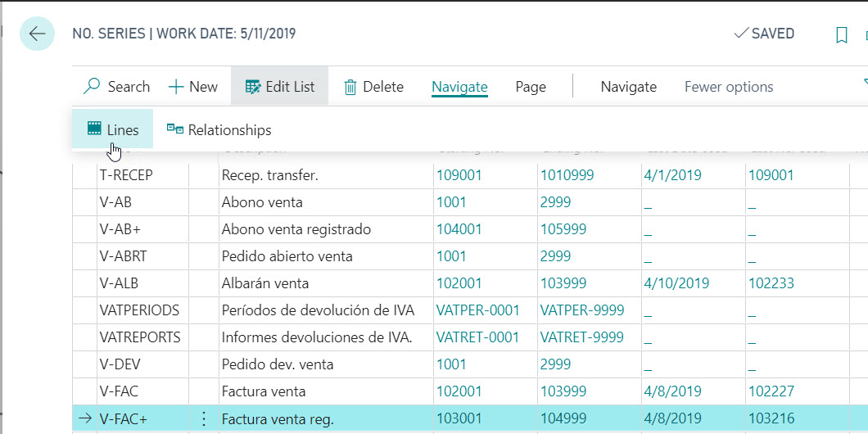Open the Page menu

(x=531, y=87)
